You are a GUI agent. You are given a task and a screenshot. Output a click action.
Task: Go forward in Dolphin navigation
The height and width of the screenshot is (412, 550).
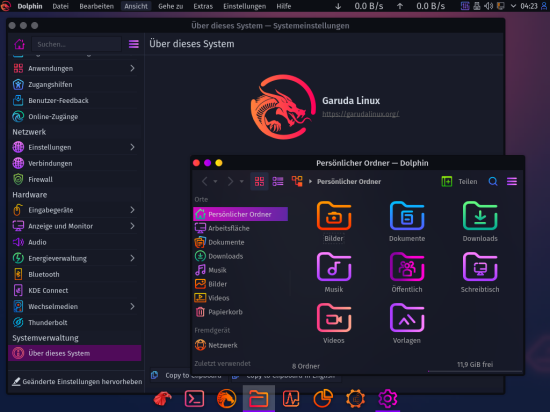(x=230, y=181)
